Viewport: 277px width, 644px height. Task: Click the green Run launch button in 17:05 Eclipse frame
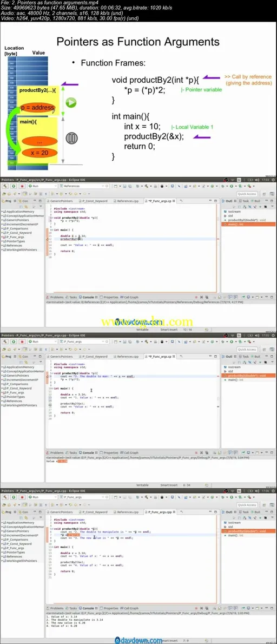click(14, 341)
